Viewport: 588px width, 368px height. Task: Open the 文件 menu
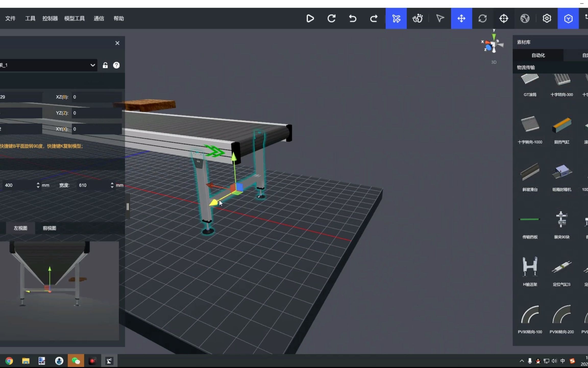(x=10, y=18)
